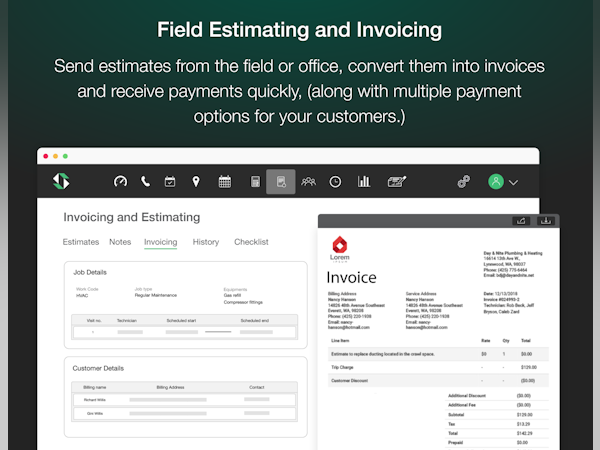Select the highlighted invoicing document icon

[281, 181]
